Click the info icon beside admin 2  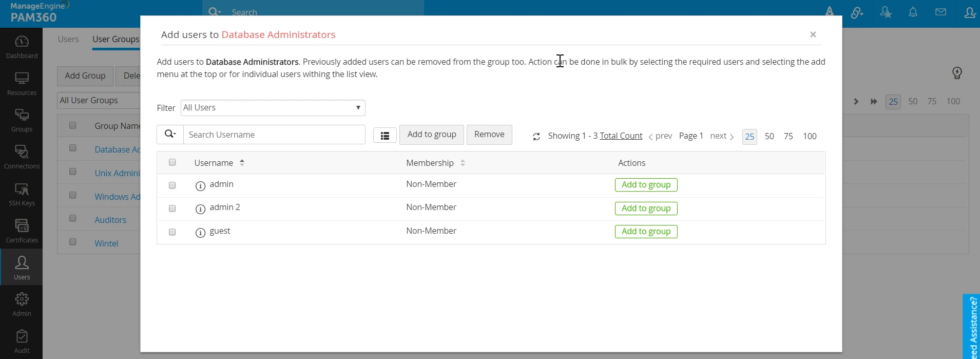(x=200, y=209)
